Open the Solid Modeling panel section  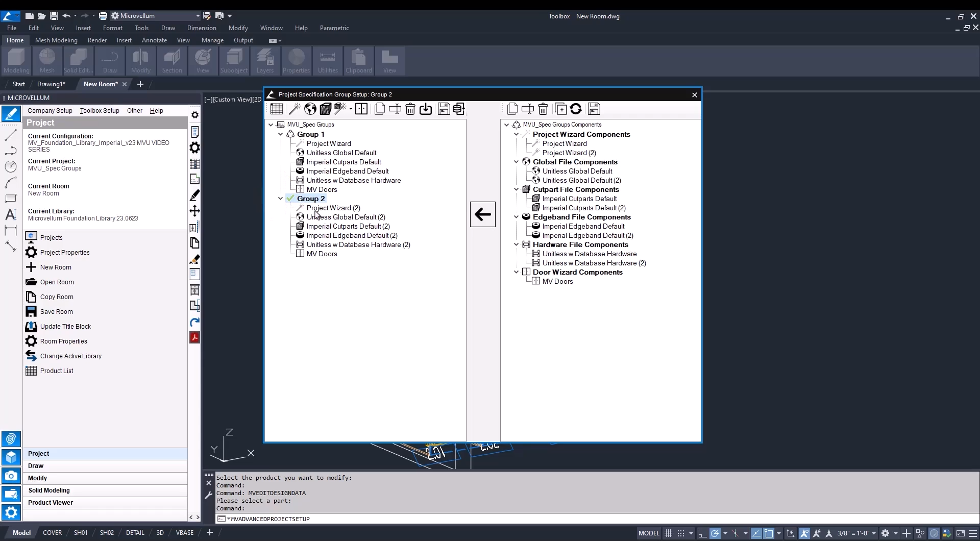point(105,490)
